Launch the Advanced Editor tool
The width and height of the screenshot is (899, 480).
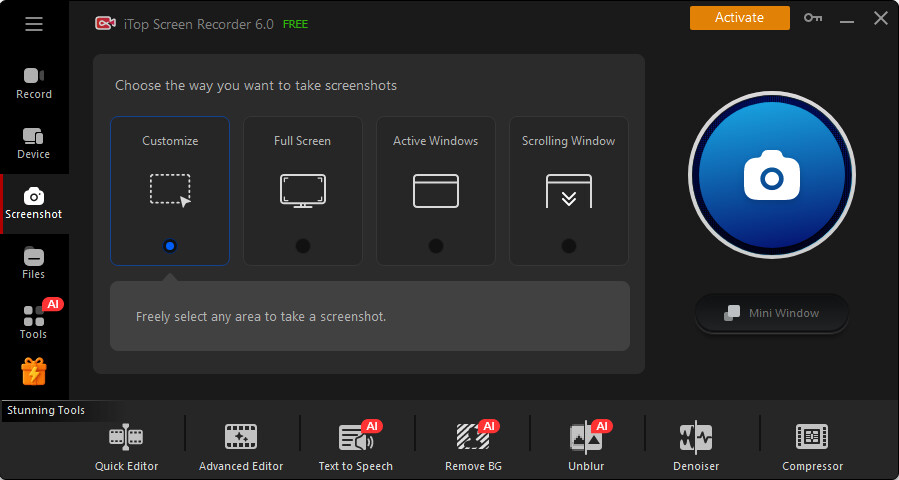tap(241, 446)
